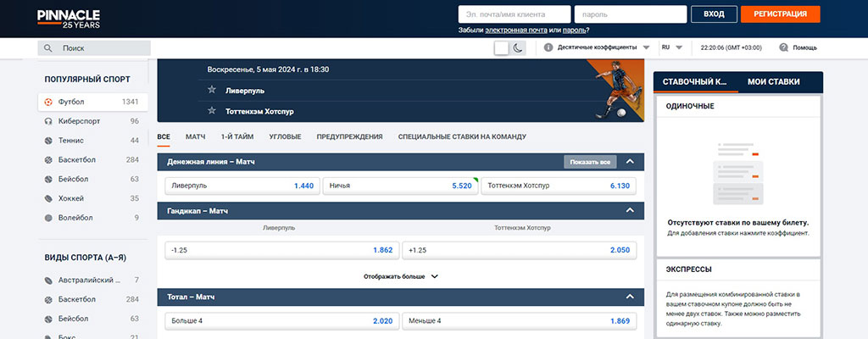The width and height of the screenshot is (868, 339).
Task: Open the forgotten электронная почта link
Action: coord(516,31)
